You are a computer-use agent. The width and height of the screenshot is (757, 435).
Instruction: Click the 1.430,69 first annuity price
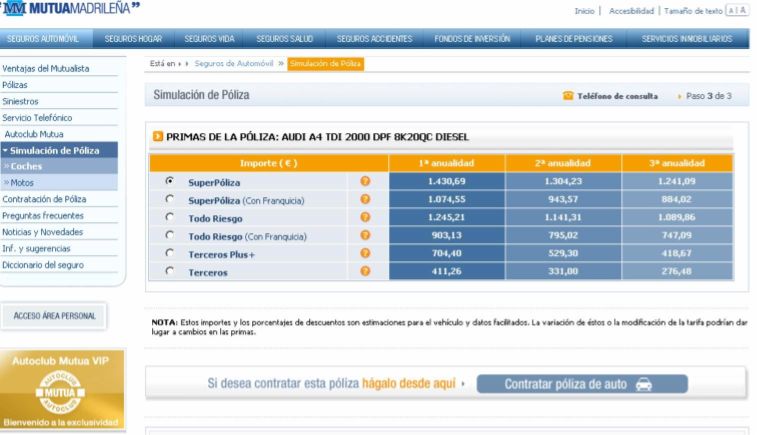tap(447, 181)
